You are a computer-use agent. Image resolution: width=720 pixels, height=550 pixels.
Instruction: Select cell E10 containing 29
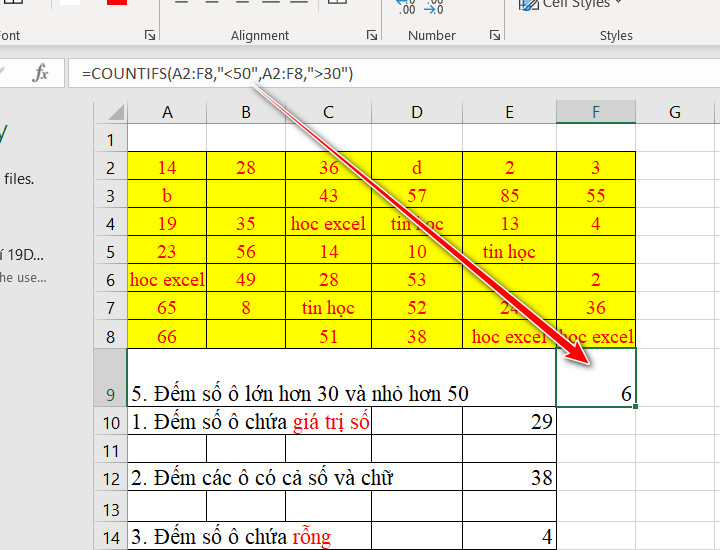tap(509, 422)
